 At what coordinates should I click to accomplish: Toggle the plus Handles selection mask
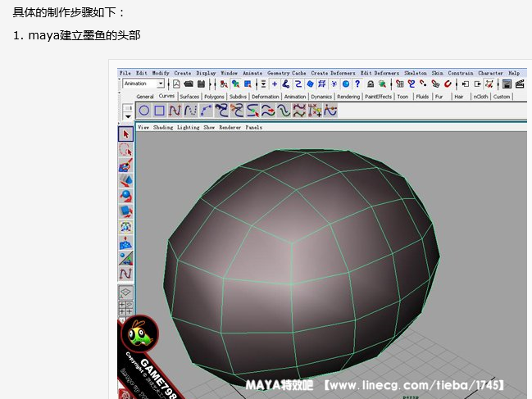[x=275, y=84]
